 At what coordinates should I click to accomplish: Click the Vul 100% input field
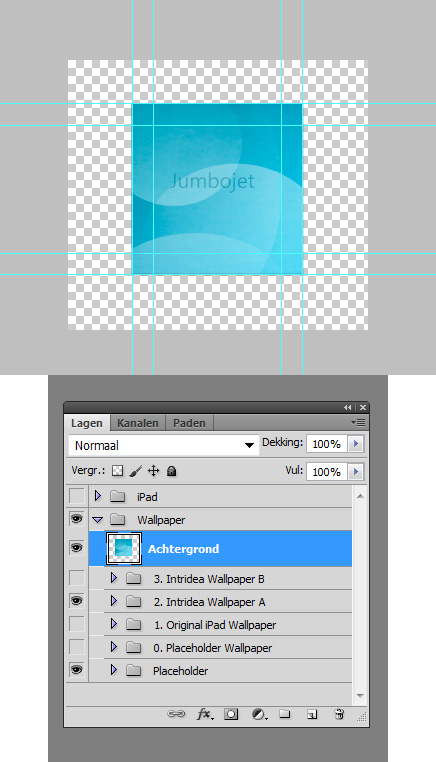click(x=327, y=471)
